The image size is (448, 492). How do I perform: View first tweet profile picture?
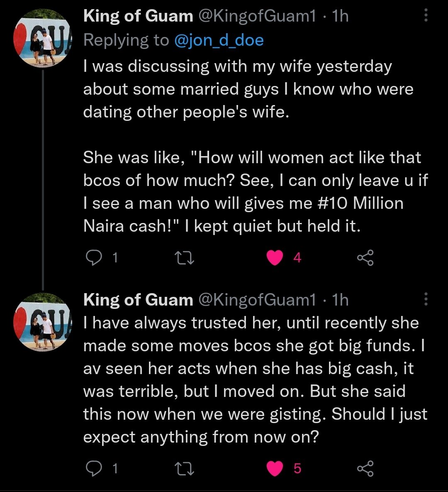coord(43,38)
